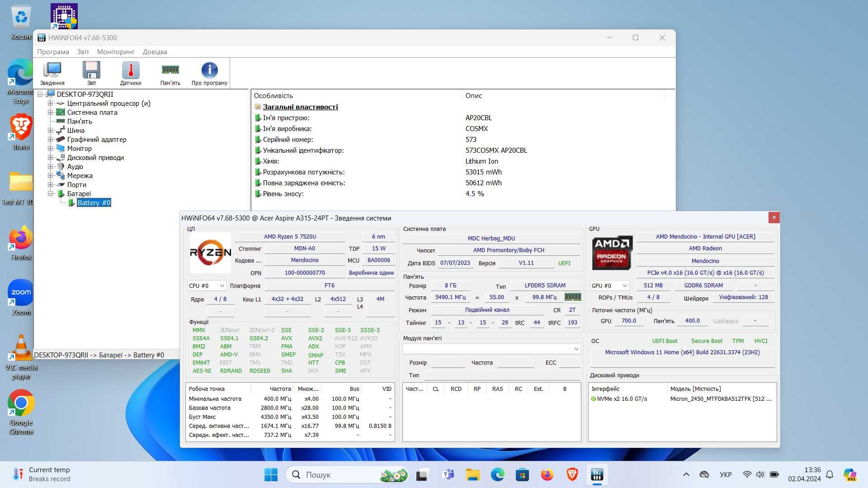Open the notification bell icon
Screen dimensions: 868x488
(x=830, y=474)
